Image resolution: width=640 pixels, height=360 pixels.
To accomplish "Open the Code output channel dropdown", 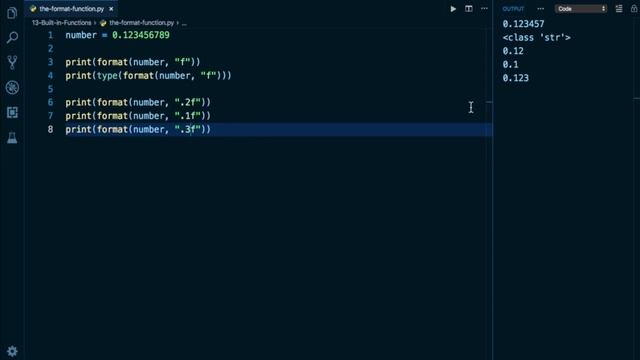I will coord(581,9).
